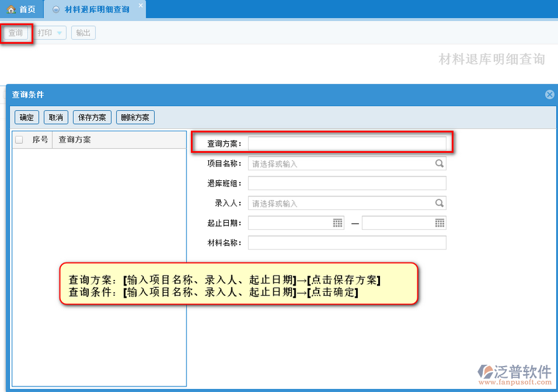The width and height of the screenshot is (558, 392).
Task: Click the 查询方案 column header
Action: [120, 140]
